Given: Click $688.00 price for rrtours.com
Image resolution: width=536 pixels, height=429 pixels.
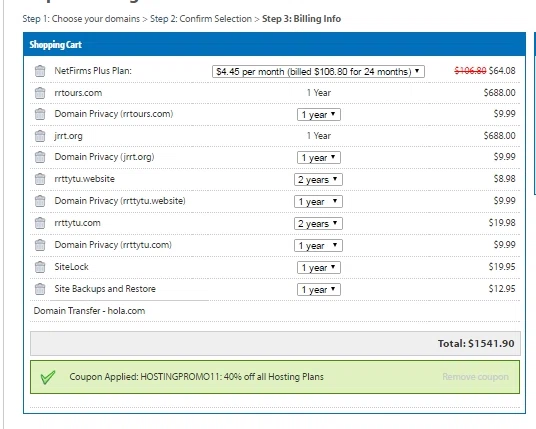Looking at the screenshot, I should [499, 93].
